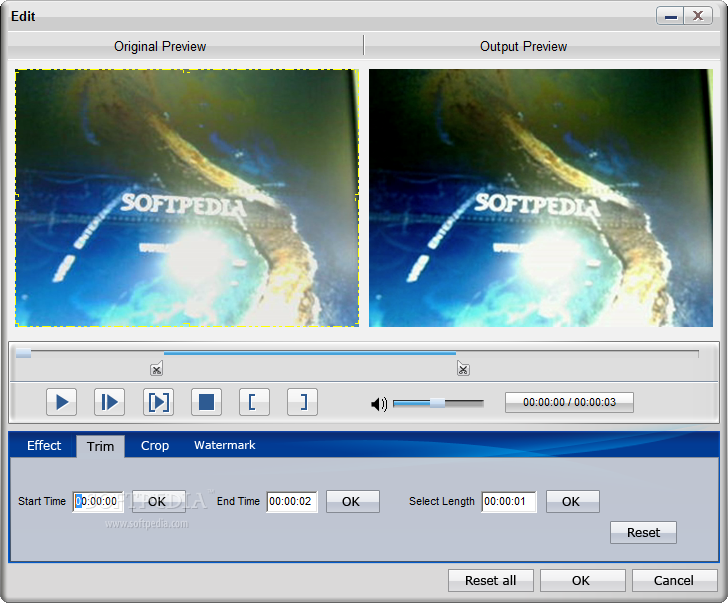Stop video playback

(206, 402)
